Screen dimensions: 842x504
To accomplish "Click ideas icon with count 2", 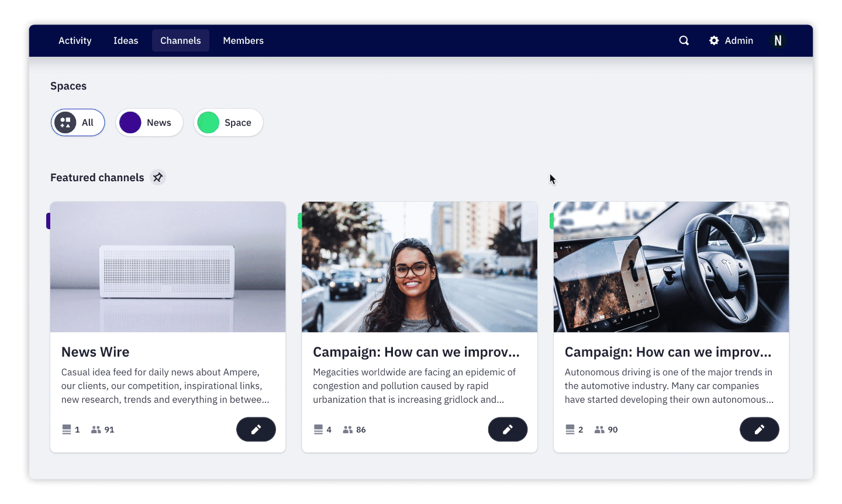I will pos(570,429).
